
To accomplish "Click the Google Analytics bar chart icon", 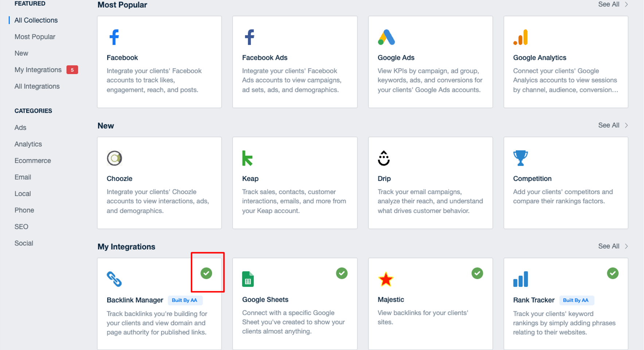I will (520, 37).
